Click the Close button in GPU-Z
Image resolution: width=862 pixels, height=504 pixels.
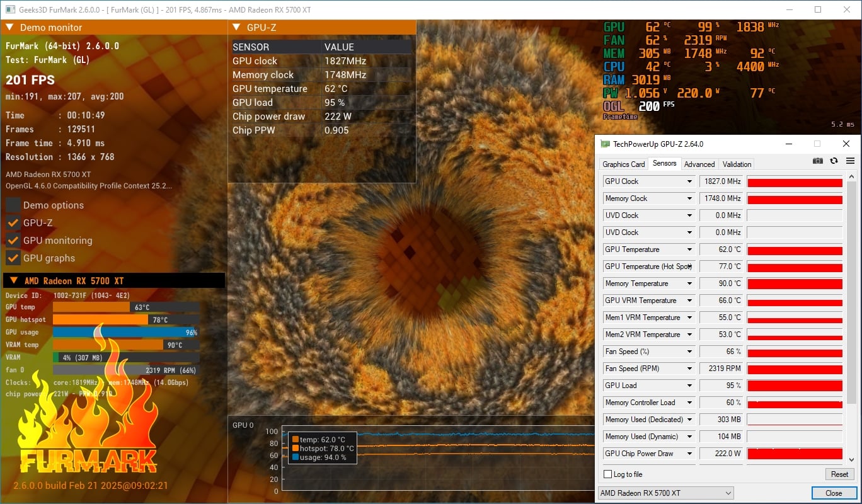[834, 493]
